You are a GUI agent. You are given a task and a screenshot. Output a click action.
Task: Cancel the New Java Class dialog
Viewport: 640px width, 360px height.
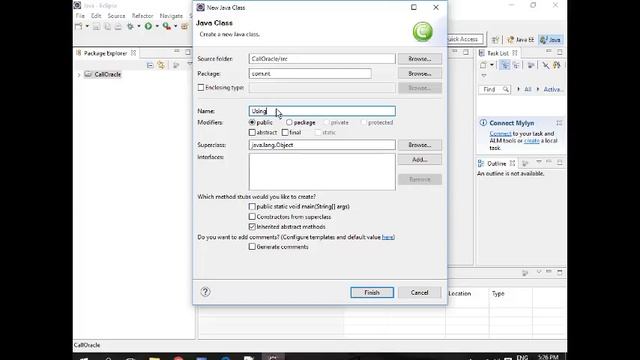click(420, 293)
